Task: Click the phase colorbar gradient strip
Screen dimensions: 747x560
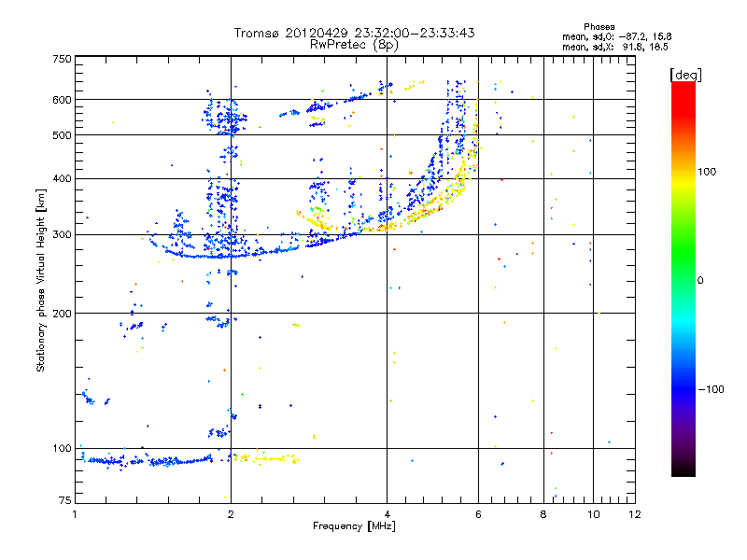Action: [x=684, y=278]
